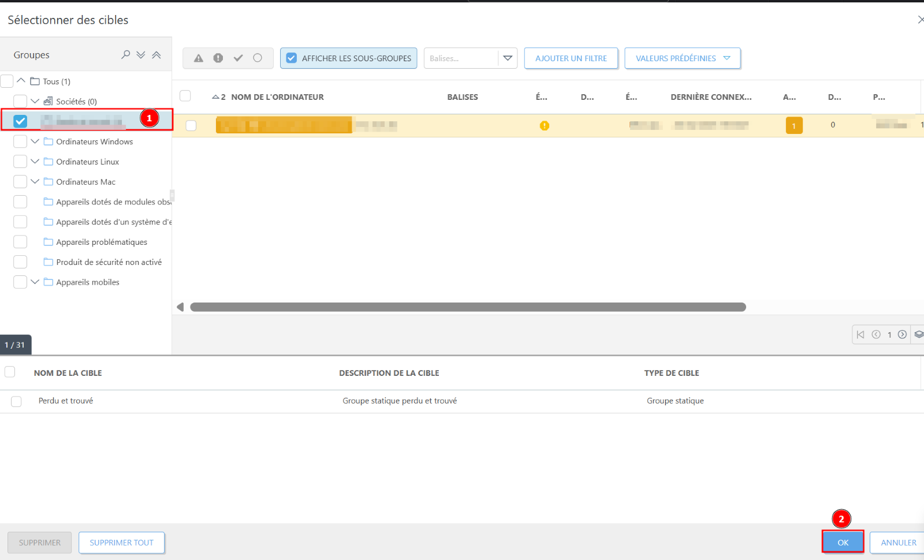The height and width of the screenshot is (560, 924).
Task: Expand the Ordinateurs Mac node
Action: [35, 181]
